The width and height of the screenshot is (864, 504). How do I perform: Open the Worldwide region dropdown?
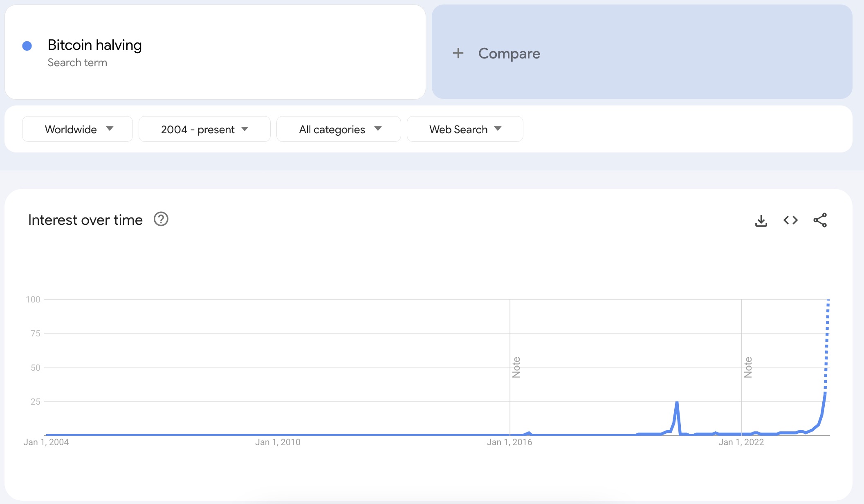(77, 129)
